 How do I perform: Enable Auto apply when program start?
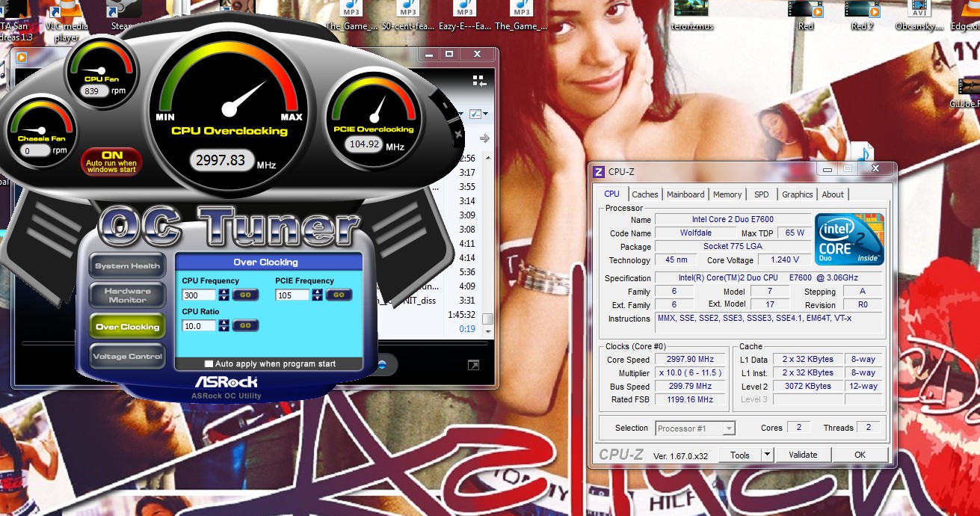pyautogui.click(x=209, y=364)
